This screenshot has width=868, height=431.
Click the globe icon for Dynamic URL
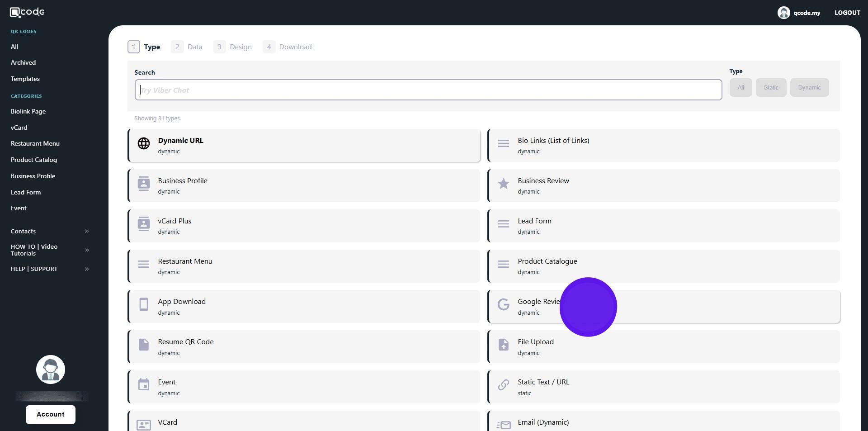[x=144, y=143]
